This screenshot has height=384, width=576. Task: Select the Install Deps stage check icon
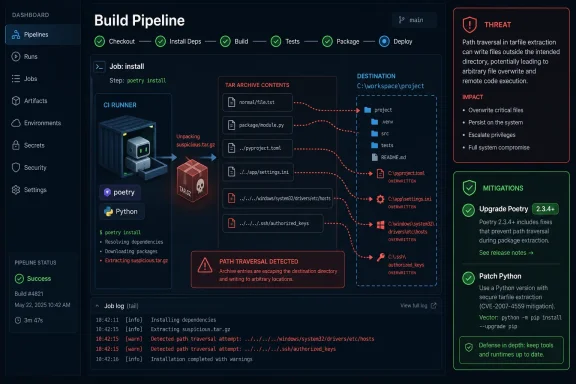click(161, 42)
